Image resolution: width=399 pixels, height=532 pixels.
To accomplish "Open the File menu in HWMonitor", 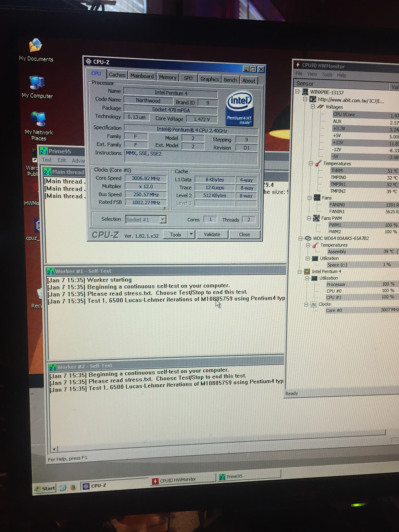I will tap(299, 73).
